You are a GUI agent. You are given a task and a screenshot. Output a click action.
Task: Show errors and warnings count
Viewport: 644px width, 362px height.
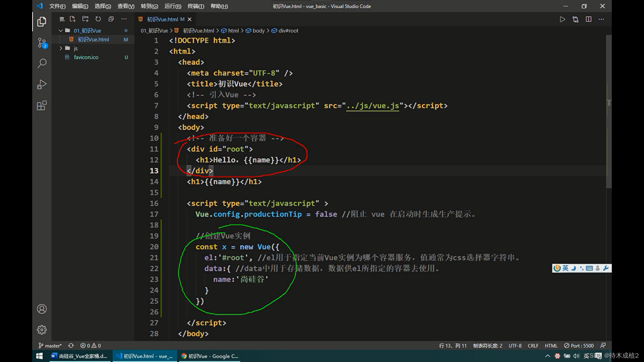click(x=91, y=346)
